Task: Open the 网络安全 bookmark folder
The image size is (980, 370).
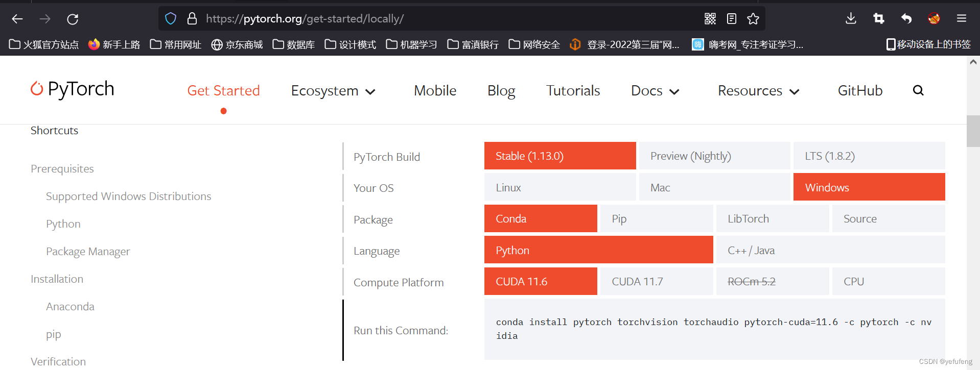Action: 534,45
